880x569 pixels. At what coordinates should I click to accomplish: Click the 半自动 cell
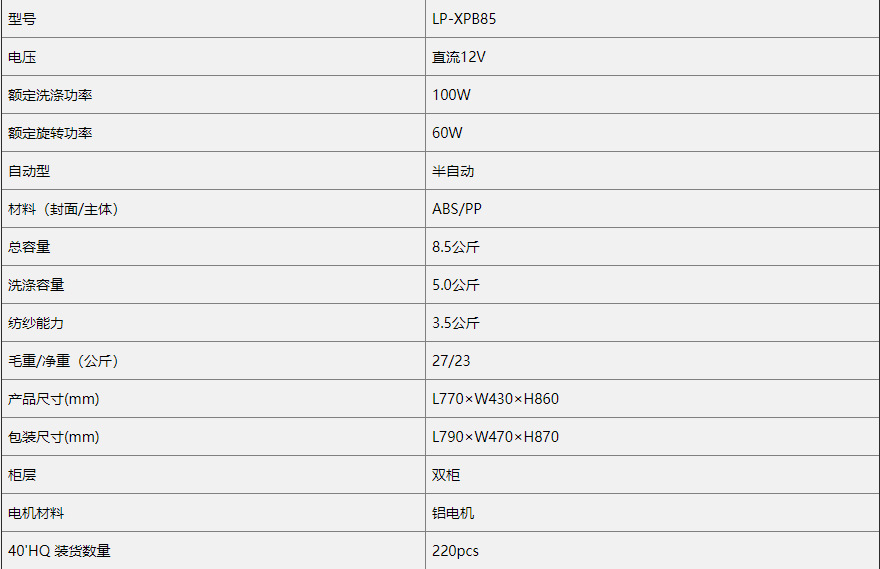coord(453,171)
